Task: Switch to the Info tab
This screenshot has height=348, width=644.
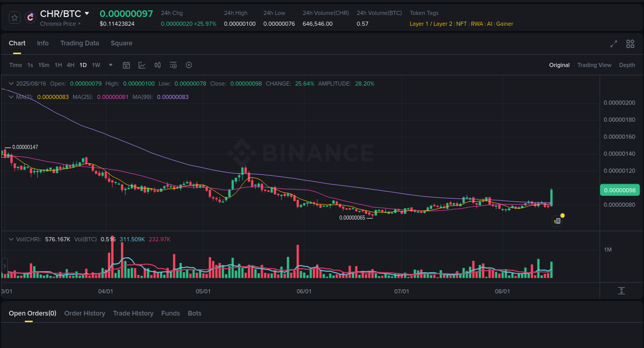Action: [x=43, y=43]
